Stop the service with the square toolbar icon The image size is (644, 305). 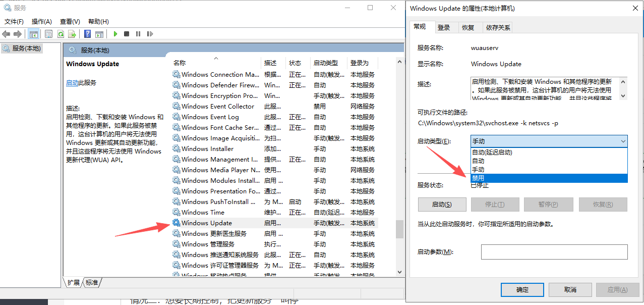click(x=127, y=34)
